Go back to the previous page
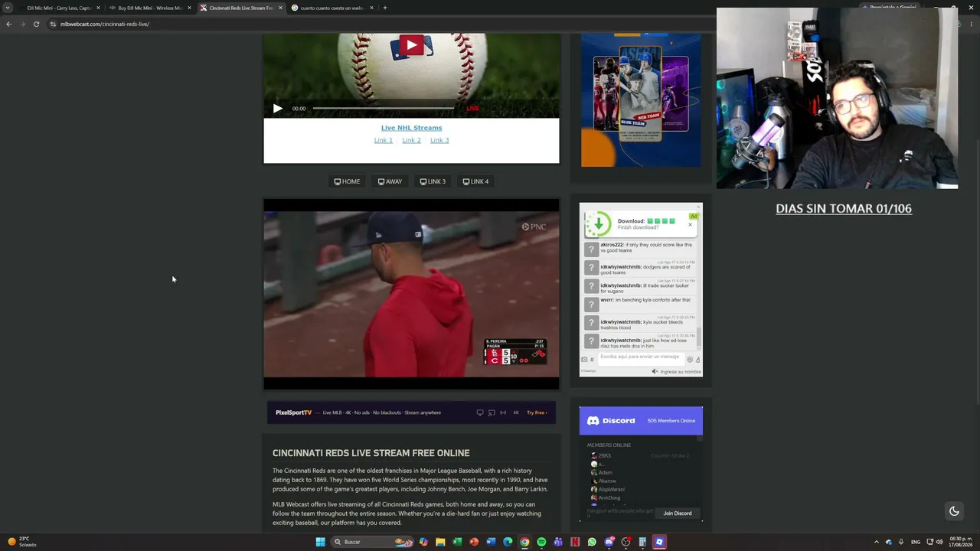The width and height of the screenshot is (980, 551). (x=8, y=24)
